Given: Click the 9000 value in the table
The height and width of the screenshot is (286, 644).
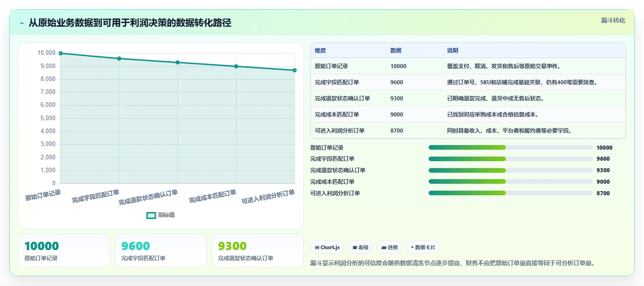Looking at the screenshot, I should coord(397,115).
